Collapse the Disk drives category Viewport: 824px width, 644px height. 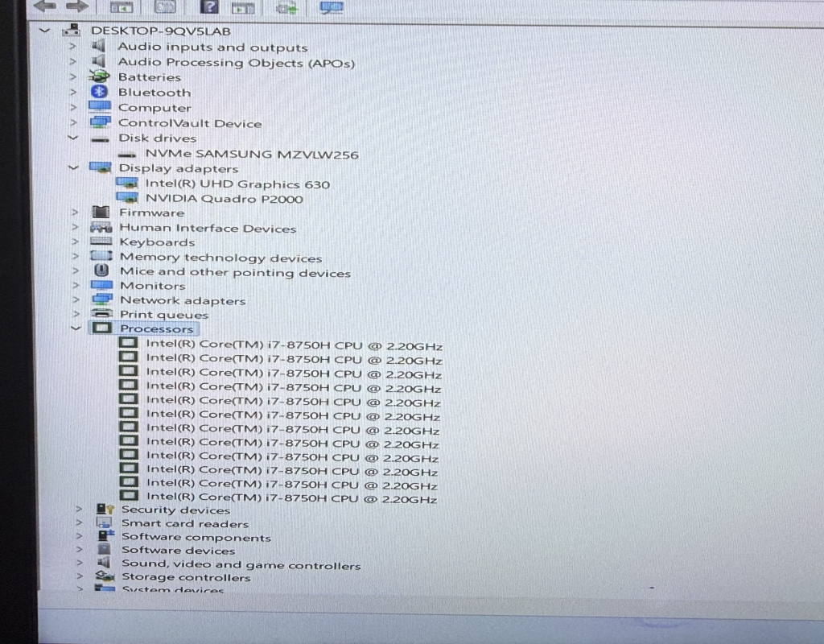(x=73, y=138)
